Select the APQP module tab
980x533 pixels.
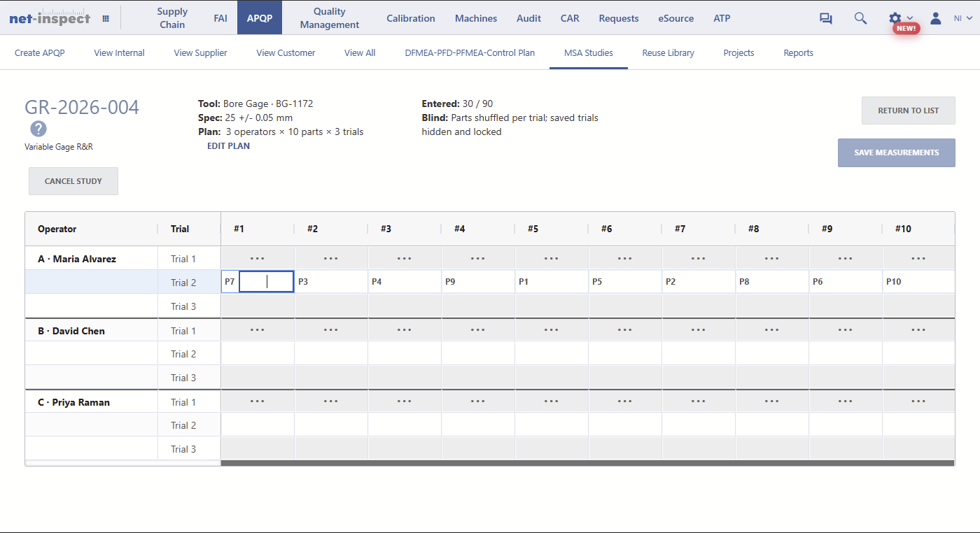[260, 18]
